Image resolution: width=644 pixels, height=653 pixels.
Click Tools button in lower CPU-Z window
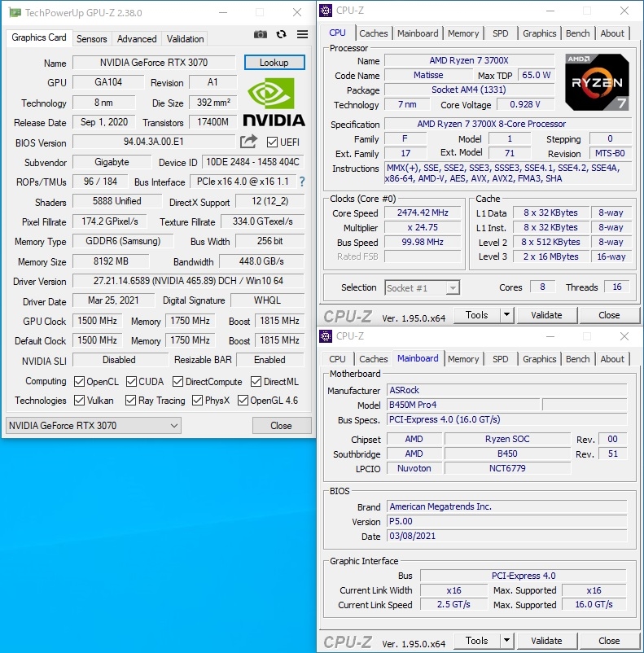point(477,641)
